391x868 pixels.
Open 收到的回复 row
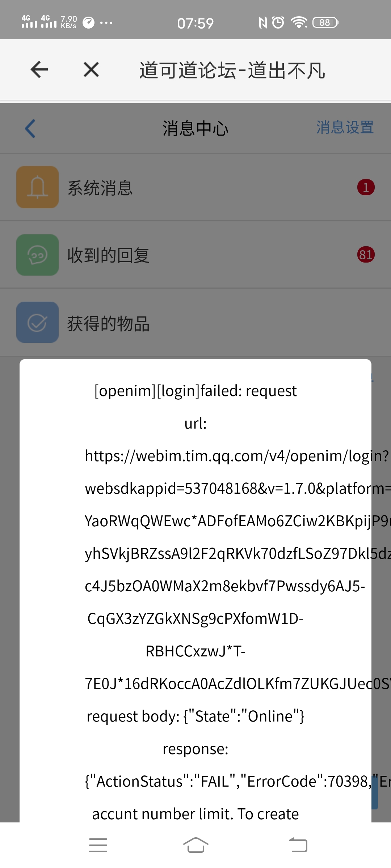point(195,255)
